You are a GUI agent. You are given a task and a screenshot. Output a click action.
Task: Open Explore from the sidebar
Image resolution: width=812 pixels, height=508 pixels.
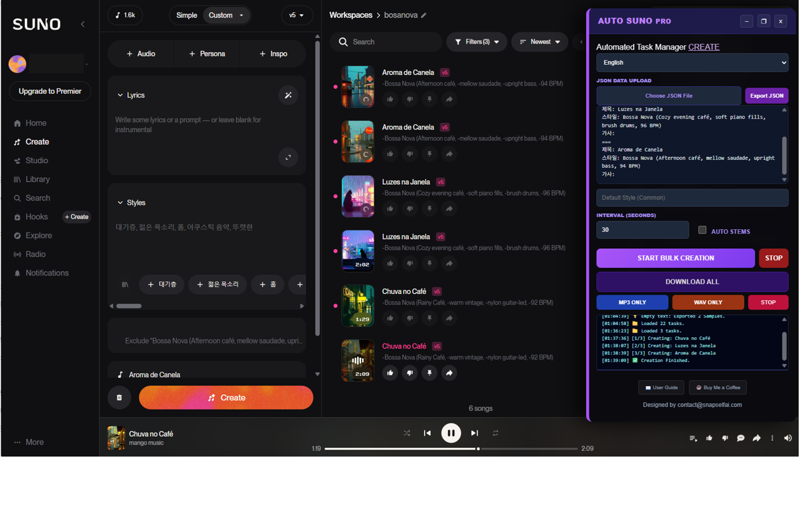click(x=32, y=236)
